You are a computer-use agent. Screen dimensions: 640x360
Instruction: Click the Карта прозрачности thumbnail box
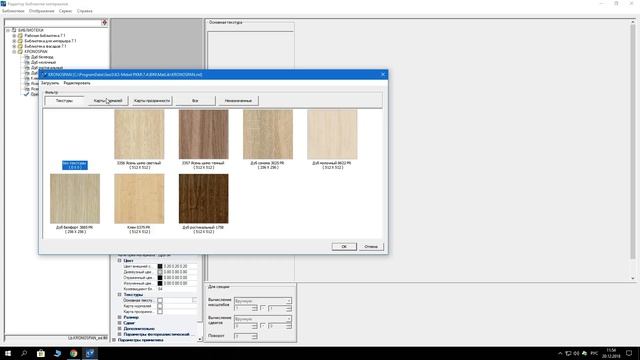(x=160, y=311)
